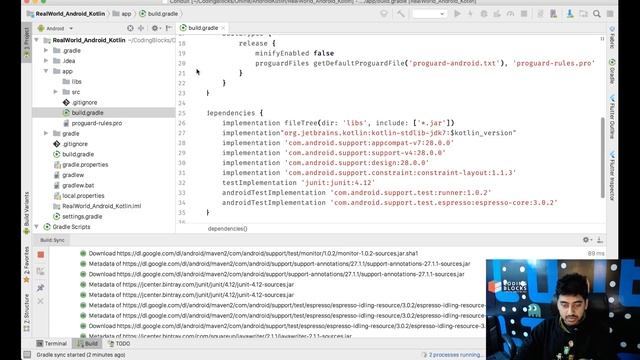
Task: Open the Flutter Inspector side tab
Action: click(612, 176)
